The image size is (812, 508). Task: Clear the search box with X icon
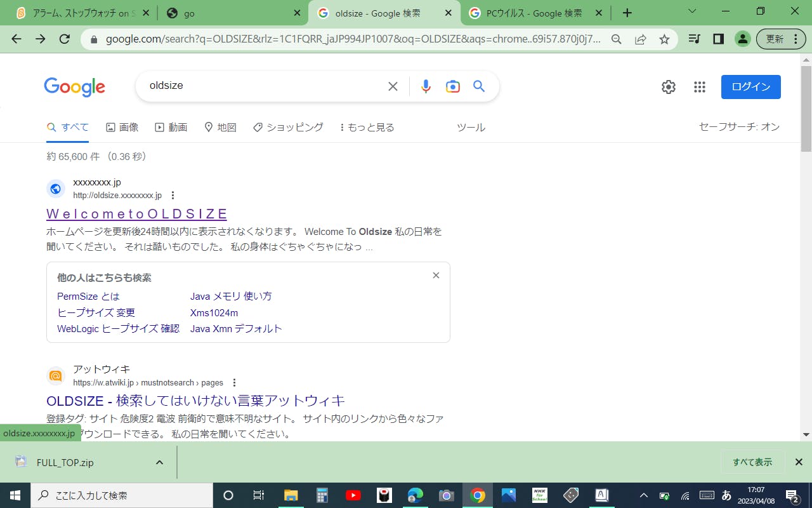[x=393, y=86]
